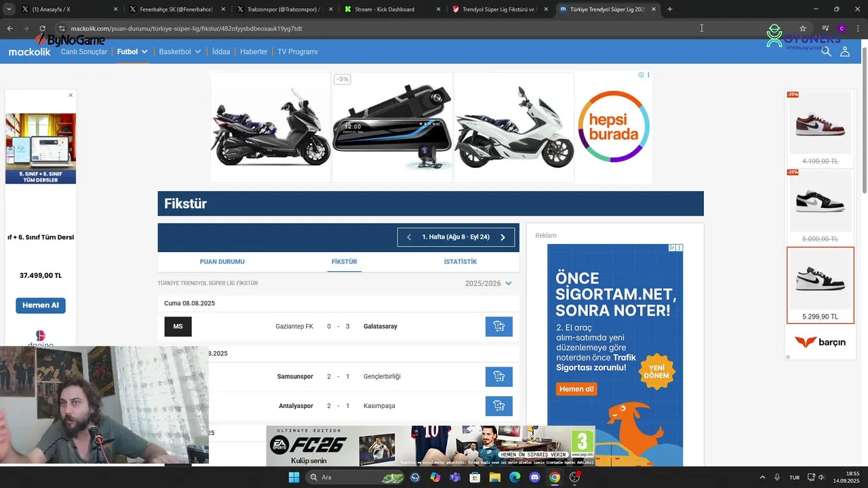Select the Fikstür tab
Viewport: 868px width, 488px height.
344,262
